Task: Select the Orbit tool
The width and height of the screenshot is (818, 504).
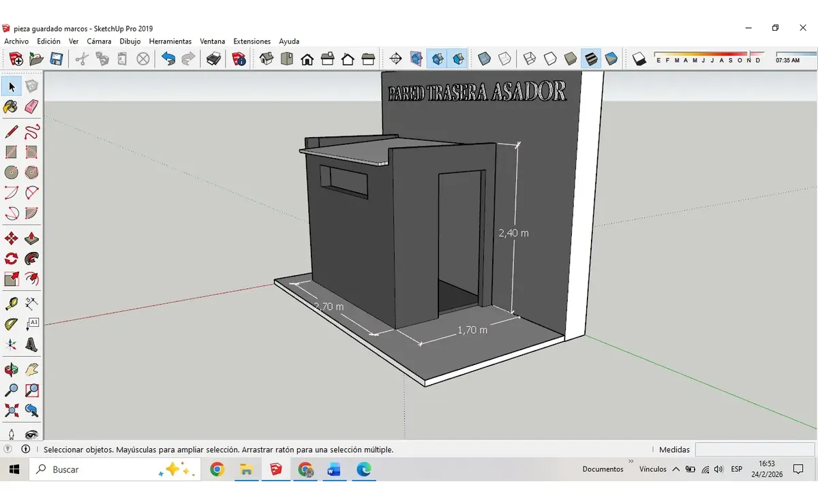Action: [x=10, y=368]
